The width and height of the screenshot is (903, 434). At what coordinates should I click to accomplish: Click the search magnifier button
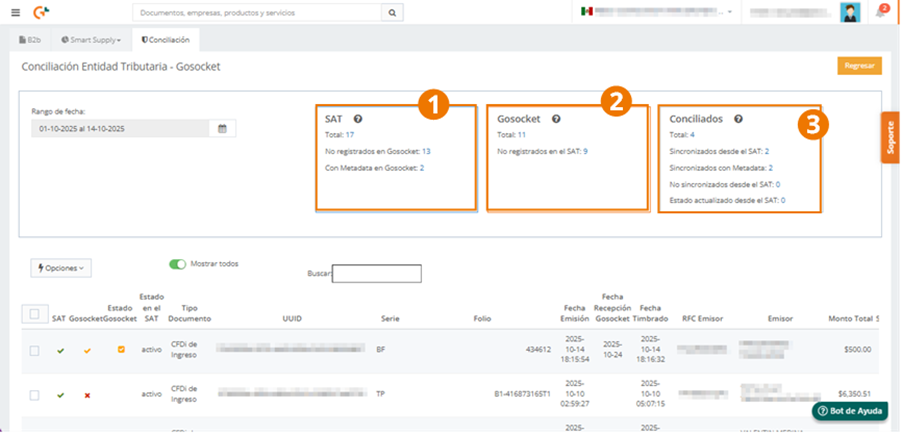(392, 12)
